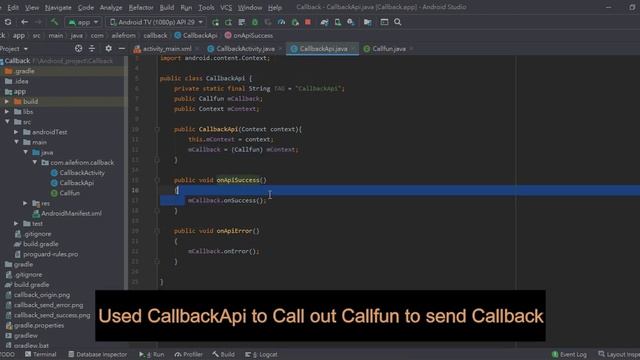Open Project panel settings gear
Image resolution: width=640 pixels, height=360 pixels.
(108, 49)
